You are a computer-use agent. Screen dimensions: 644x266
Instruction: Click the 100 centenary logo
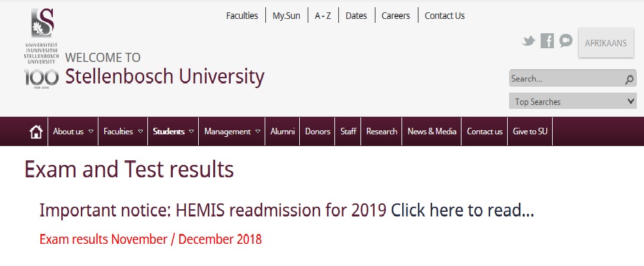coord(42,80)
